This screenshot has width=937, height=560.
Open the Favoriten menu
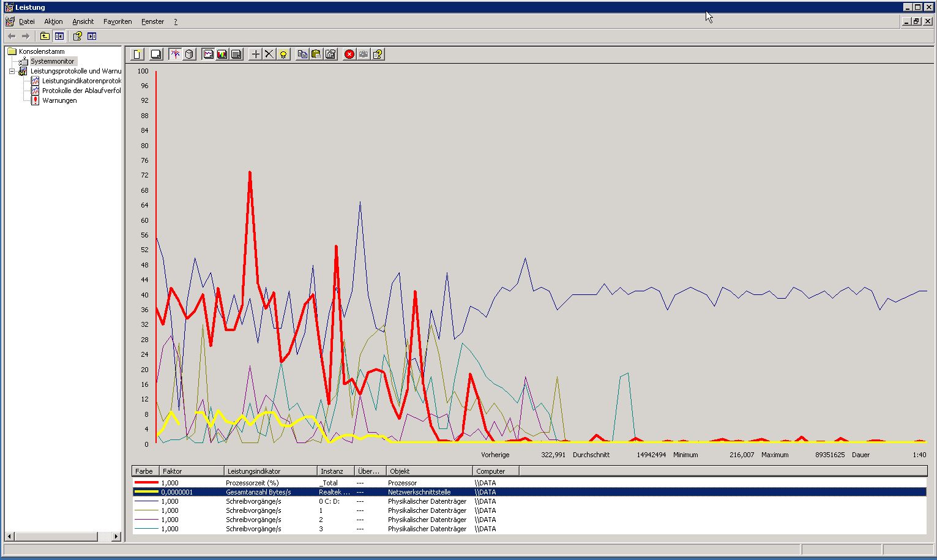pyautogui.click(x=117, y=21)
